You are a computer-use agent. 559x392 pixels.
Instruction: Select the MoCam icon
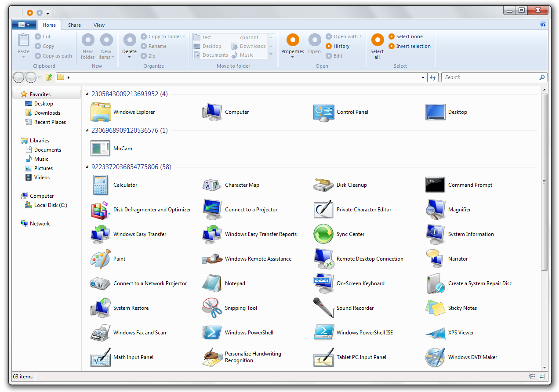101,149
